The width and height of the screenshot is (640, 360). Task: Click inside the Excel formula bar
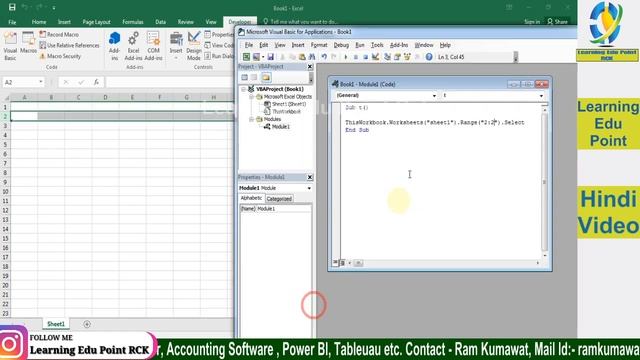pos(169,82)
